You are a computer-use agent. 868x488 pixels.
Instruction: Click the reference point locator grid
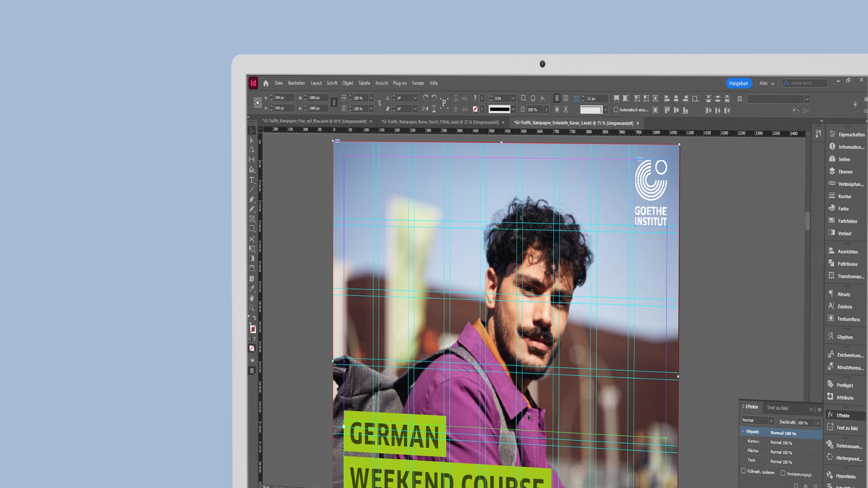tap(257, 103)
